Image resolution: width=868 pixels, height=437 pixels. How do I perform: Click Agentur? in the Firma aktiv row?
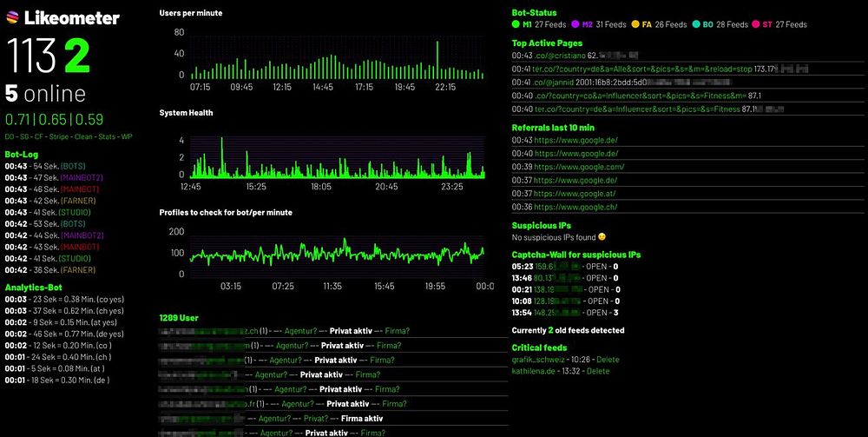275,419
